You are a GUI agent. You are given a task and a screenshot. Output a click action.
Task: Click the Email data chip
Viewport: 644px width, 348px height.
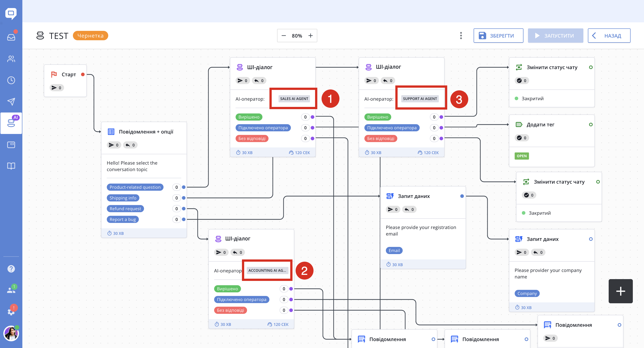click(x=394, y=250)
